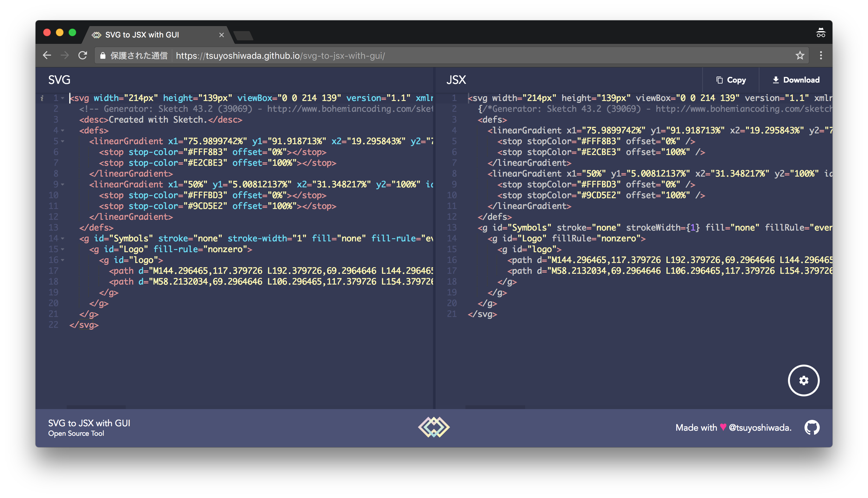Open the @tsuyoshiwada link in footer
Screen dimensions: 868x498
tap(760, 427)
